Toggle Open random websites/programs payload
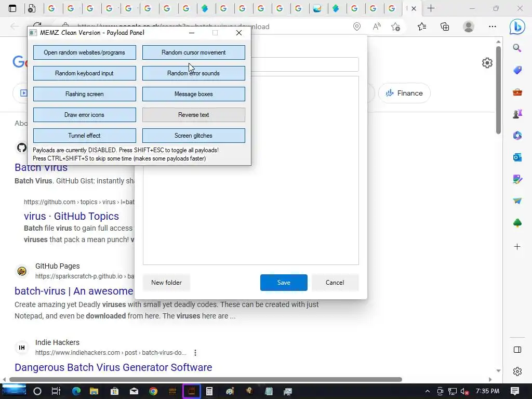Image resolution: width=532 pixels, height=399 pixels. click(85, 52)
